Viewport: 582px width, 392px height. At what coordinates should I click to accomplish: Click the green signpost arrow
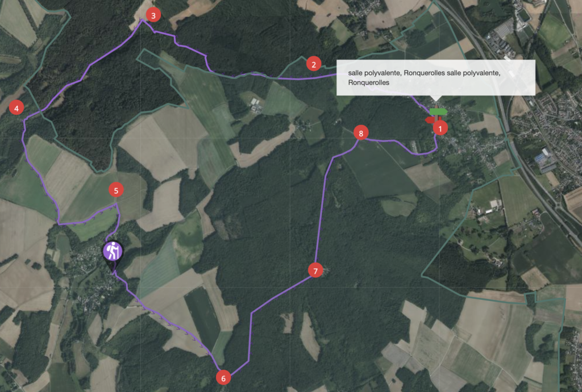[438, 111]
